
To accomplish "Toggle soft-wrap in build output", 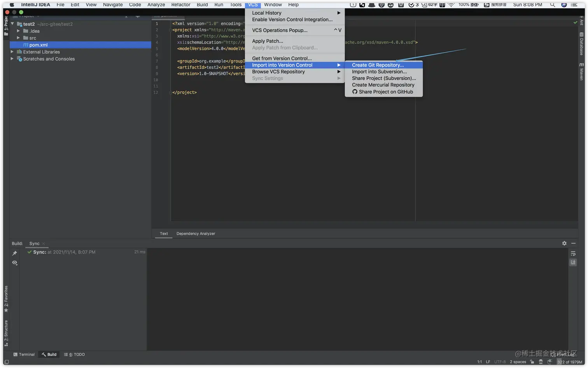I will tap(573, 254).
